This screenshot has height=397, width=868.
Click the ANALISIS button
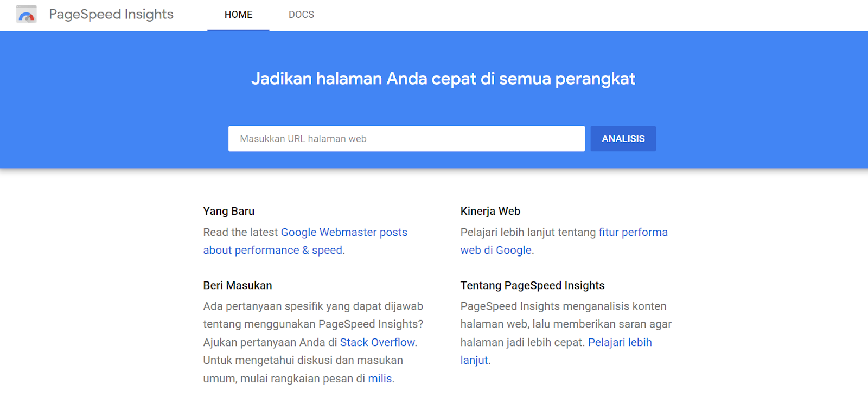click(x=623, y=139)
